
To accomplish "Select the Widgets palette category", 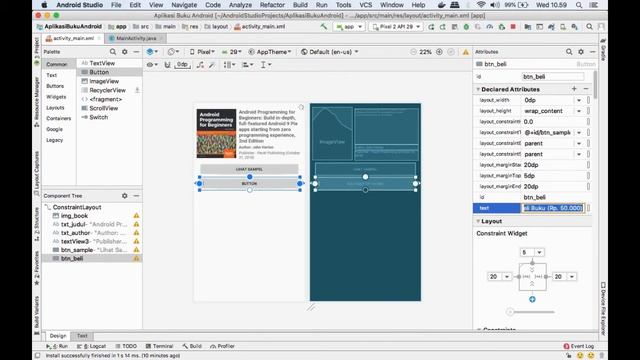I will [x=56, y=97].
